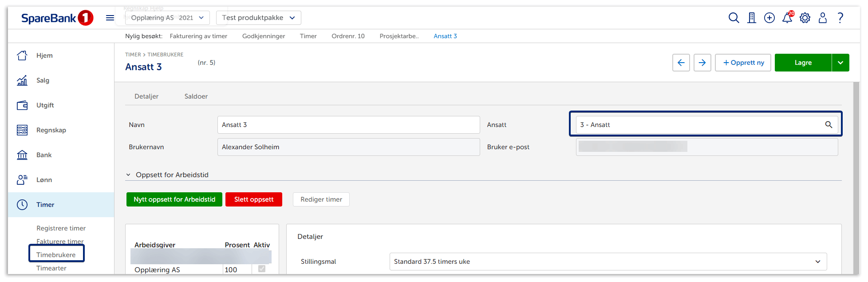The height and width of the screenshot is (282, 868).
Task: Open the notifications bell
Action: pos(787,18)
